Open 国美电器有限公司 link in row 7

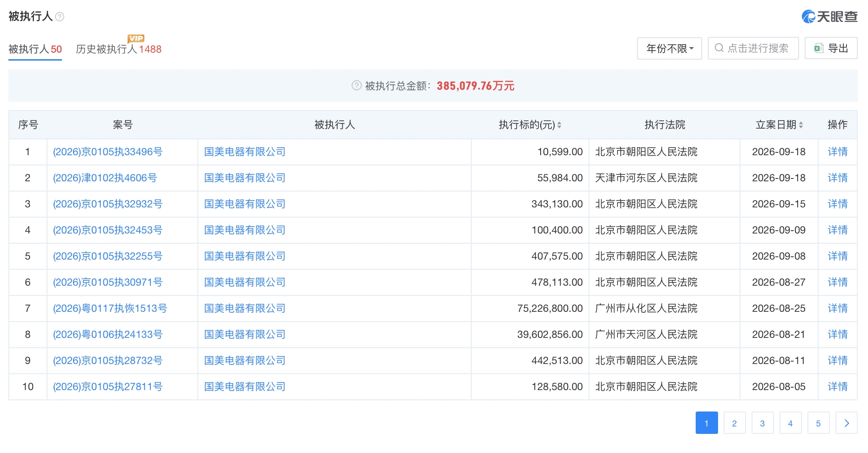click(x=245, y=309)
